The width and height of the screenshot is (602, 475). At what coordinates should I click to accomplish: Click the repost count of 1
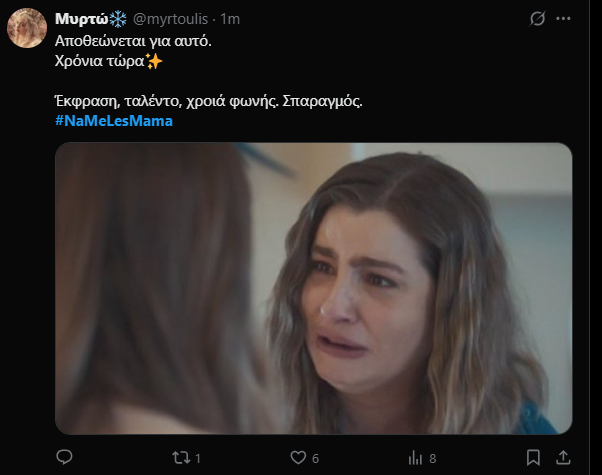(x=197, y=458)
